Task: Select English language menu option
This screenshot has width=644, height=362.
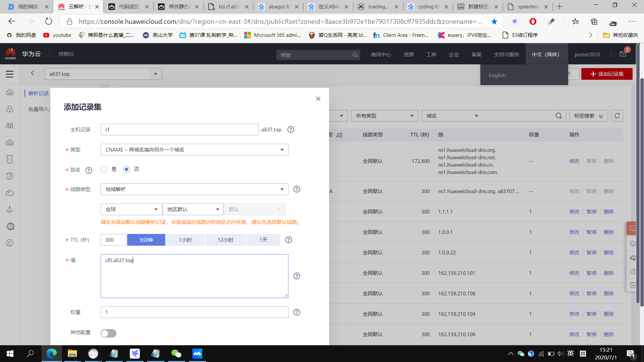Action: pos(497,75)
